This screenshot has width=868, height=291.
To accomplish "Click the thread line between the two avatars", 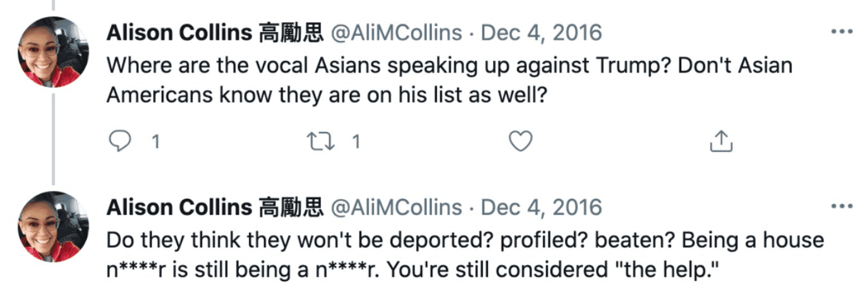I will [x=54, y=140].
